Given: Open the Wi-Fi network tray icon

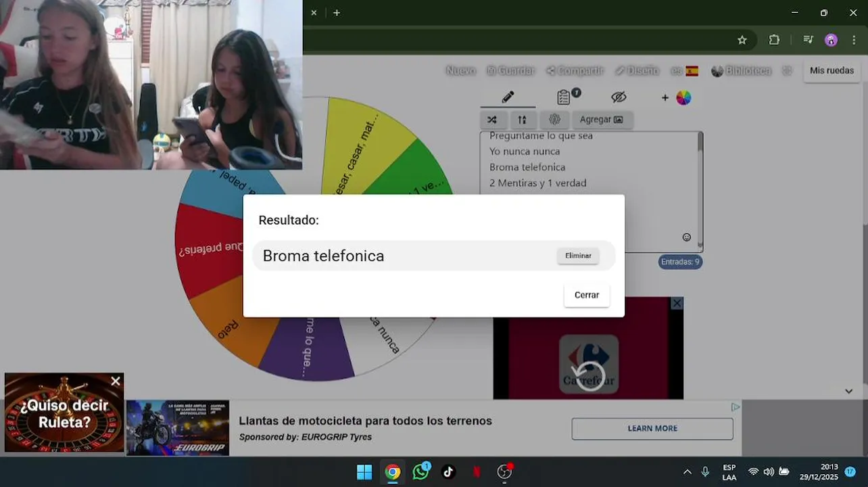Looking at the screenshot, I should click(x=754, y=472).
